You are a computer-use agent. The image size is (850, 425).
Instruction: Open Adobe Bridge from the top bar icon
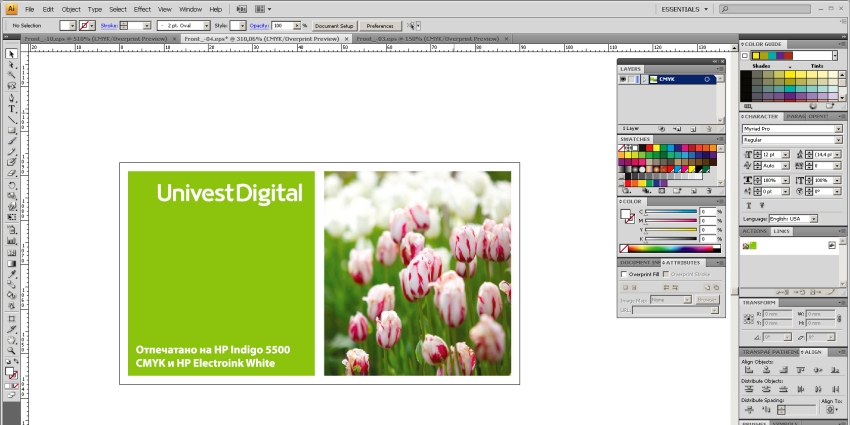(242, 9)
